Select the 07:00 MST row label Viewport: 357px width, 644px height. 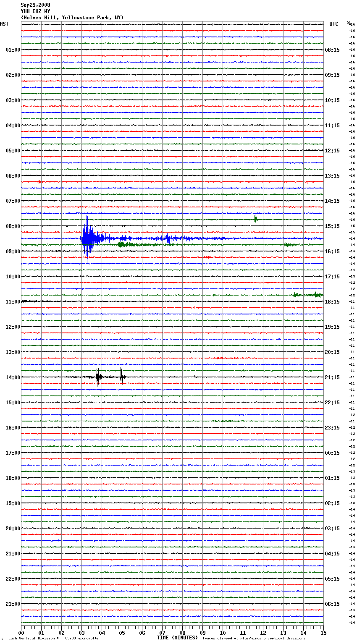(13, 201)
